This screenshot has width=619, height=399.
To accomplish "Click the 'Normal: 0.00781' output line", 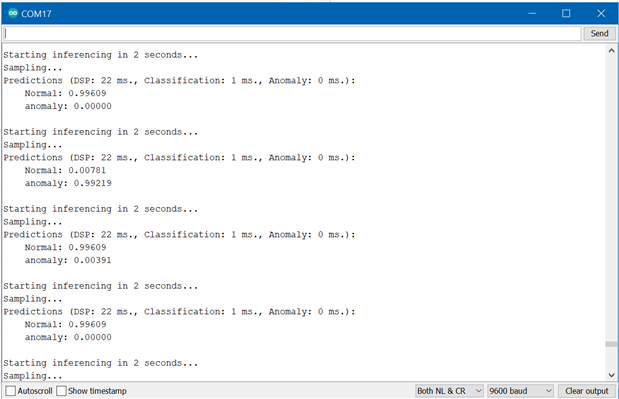I will 65,170.
